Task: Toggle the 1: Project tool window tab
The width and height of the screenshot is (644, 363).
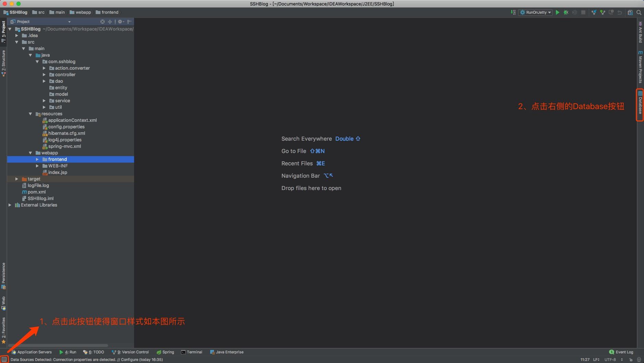Action: [3, 31]
